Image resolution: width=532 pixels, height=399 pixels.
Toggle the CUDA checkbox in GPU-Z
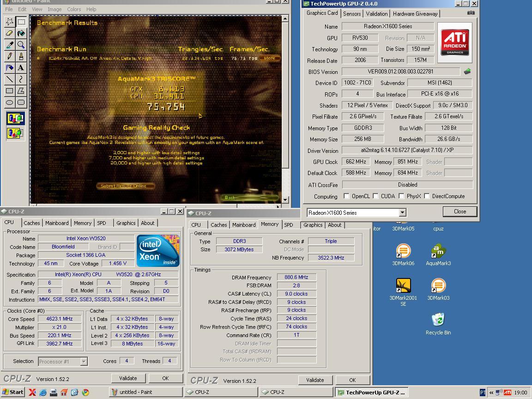[375, 196]
